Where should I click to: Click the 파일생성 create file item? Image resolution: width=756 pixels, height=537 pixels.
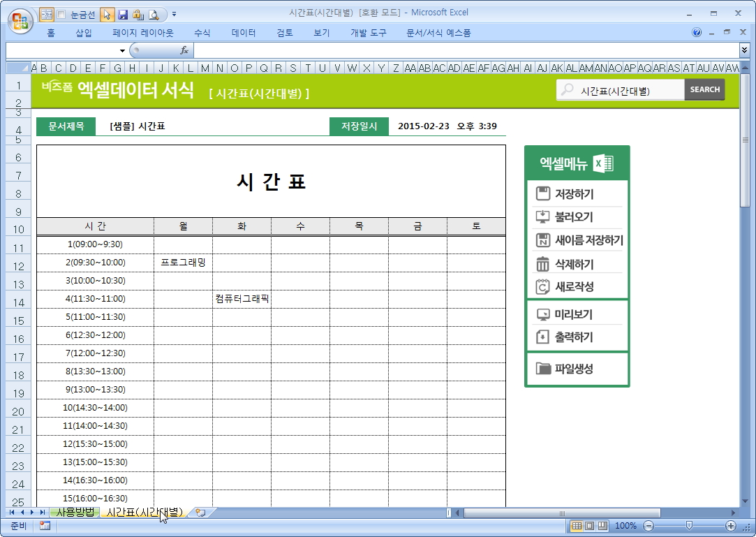pos(577,369)
